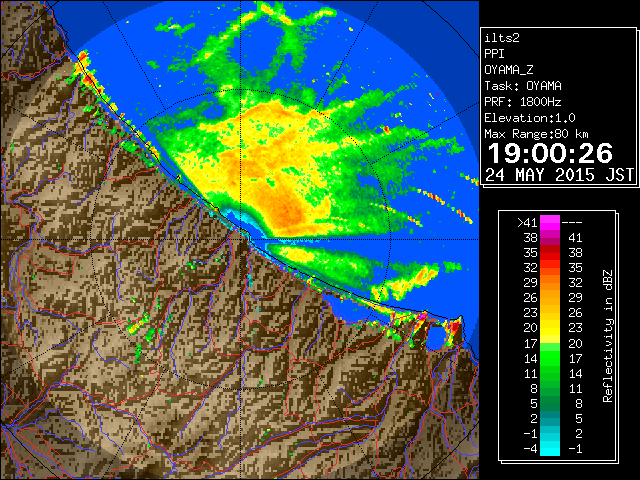Click the 'Elevation:1.0' text
Screen dimensions: 640x480
[530, 118]
